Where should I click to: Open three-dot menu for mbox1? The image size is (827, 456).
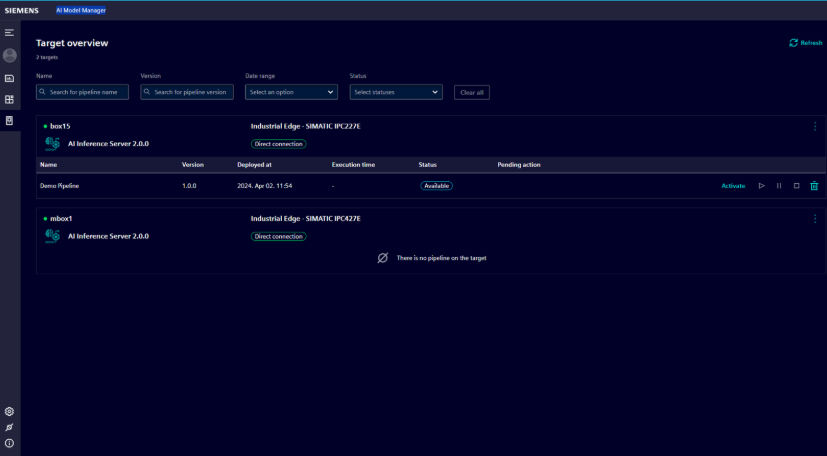815,219
